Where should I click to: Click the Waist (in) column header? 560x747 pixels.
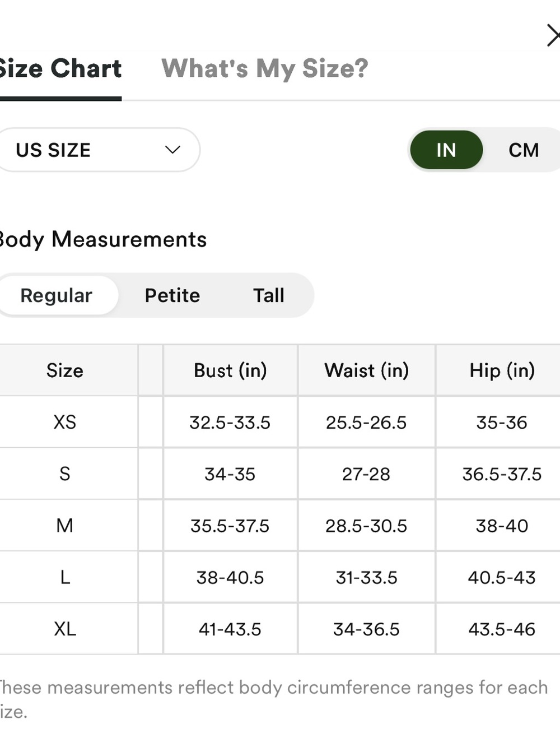(x=367, y=370)
